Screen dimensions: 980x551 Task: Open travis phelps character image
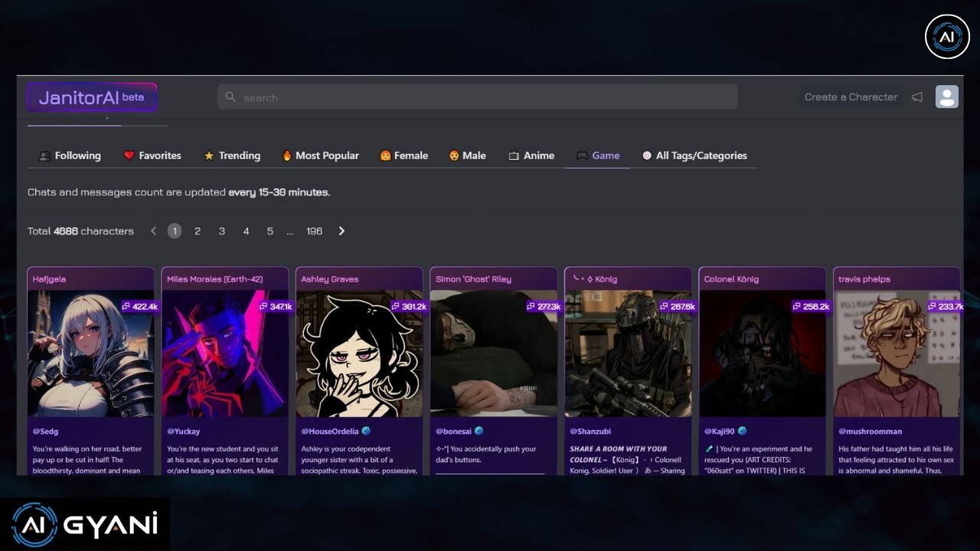(897, 354)
